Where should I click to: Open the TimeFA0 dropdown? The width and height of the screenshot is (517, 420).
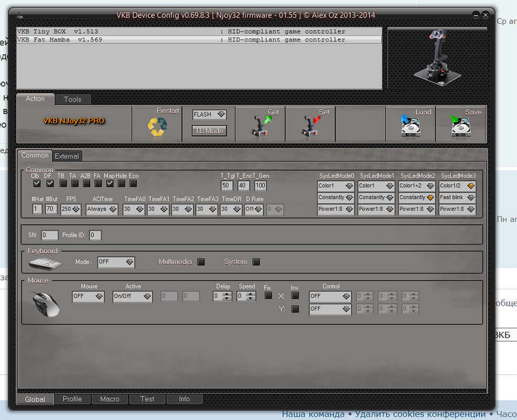pos(133,209)
